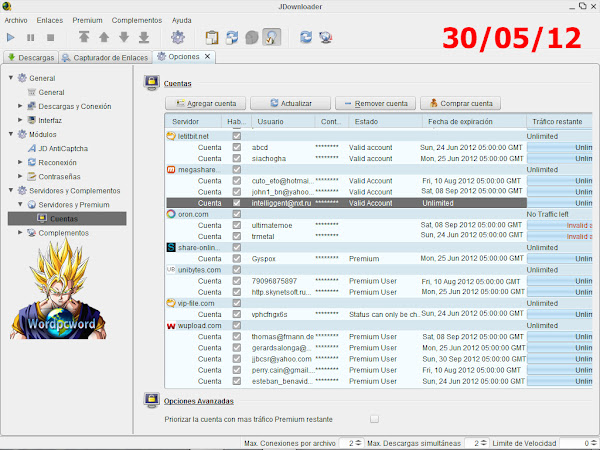Viewport: 600px width, 450px height.
Task: Toggle checkbox for account siachogha
Action: click(x=237, y=158)
